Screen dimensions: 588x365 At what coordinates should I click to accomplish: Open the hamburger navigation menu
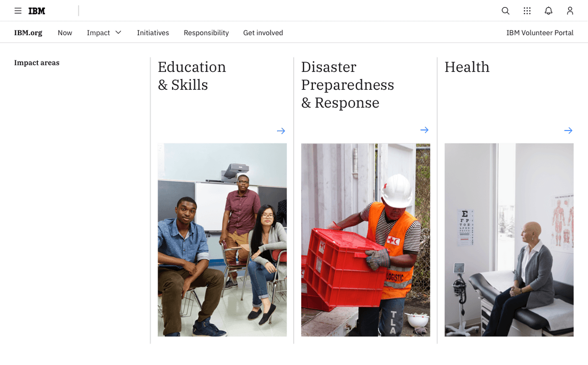(18, 11)
